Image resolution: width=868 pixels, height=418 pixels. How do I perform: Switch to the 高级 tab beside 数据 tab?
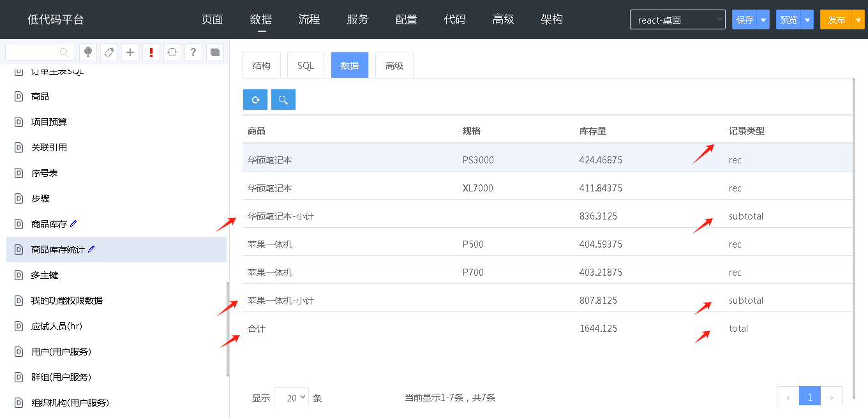394,65
